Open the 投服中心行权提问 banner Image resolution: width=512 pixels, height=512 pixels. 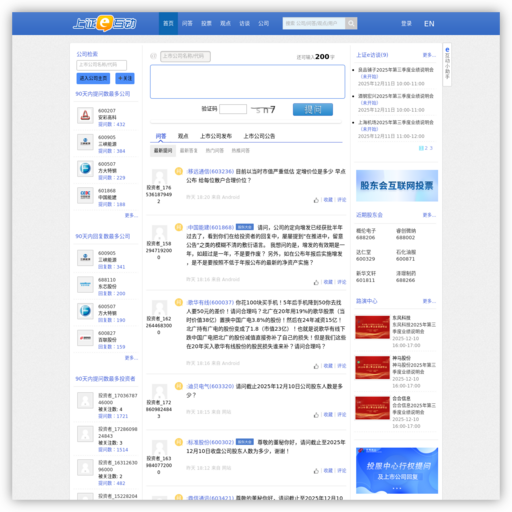tap(397, 471)
